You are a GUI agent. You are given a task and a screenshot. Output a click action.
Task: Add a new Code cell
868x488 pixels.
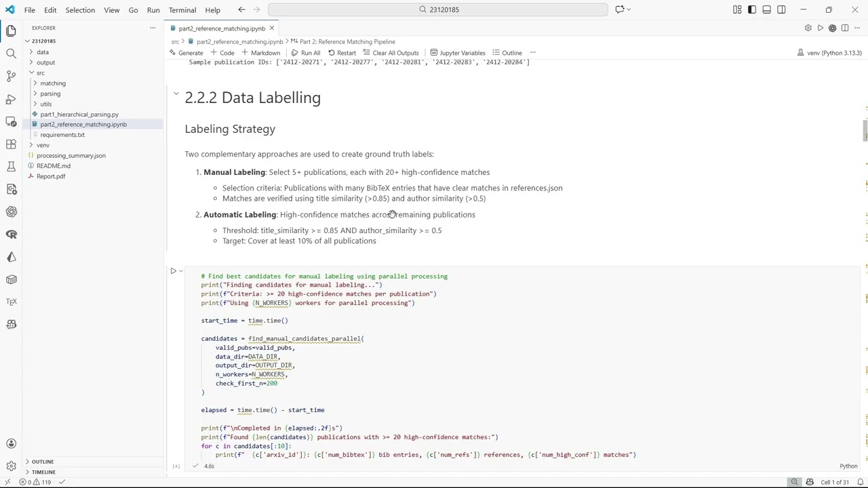pos(222,53)
